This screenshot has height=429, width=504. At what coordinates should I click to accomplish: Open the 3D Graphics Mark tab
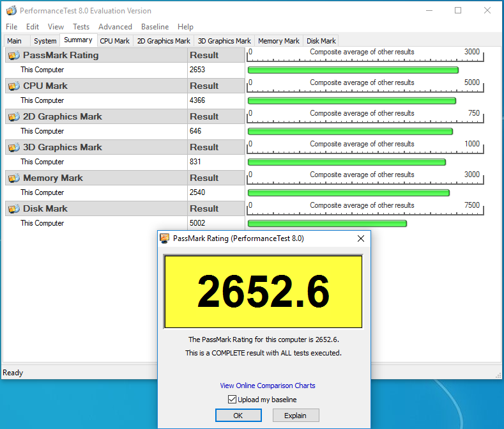224,41
